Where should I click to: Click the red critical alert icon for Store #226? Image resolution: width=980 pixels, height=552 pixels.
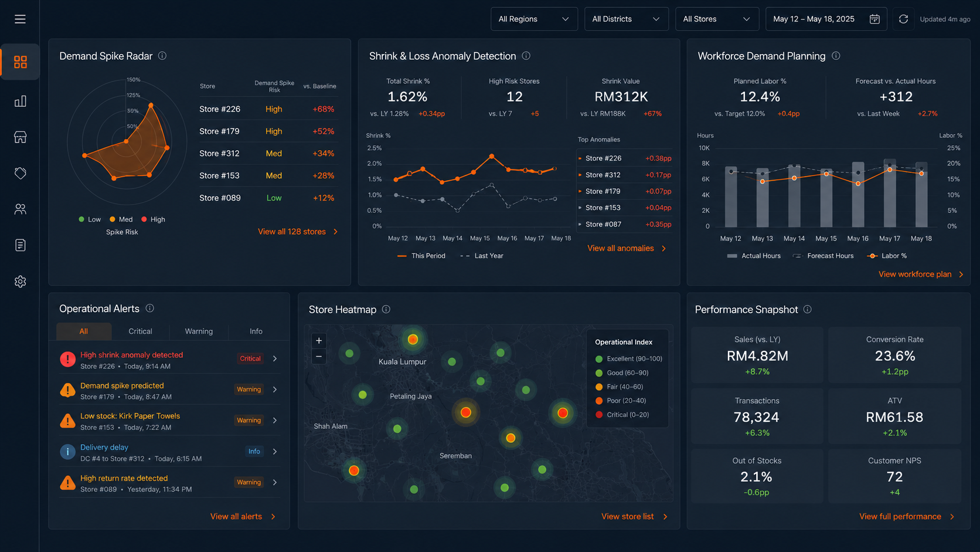pos(67,359)
